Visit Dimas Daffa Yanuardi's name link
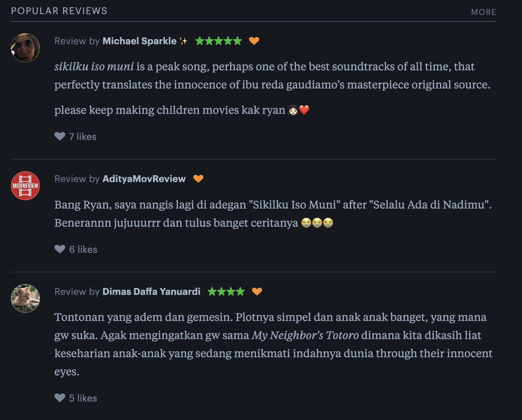Image resolution: width=522 pixels, height=420 pixels. coord(151,292)
